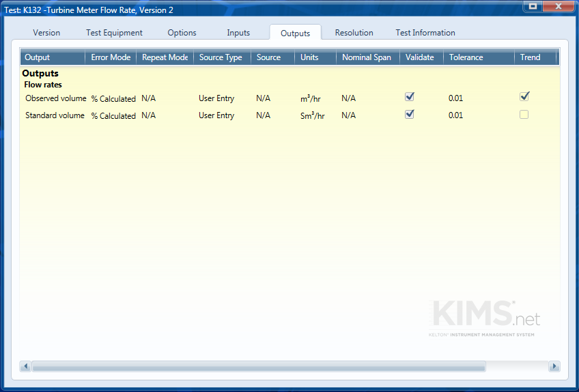579x392 pixels.
Task: Click the Flow rates group heading
Action: 43,85
